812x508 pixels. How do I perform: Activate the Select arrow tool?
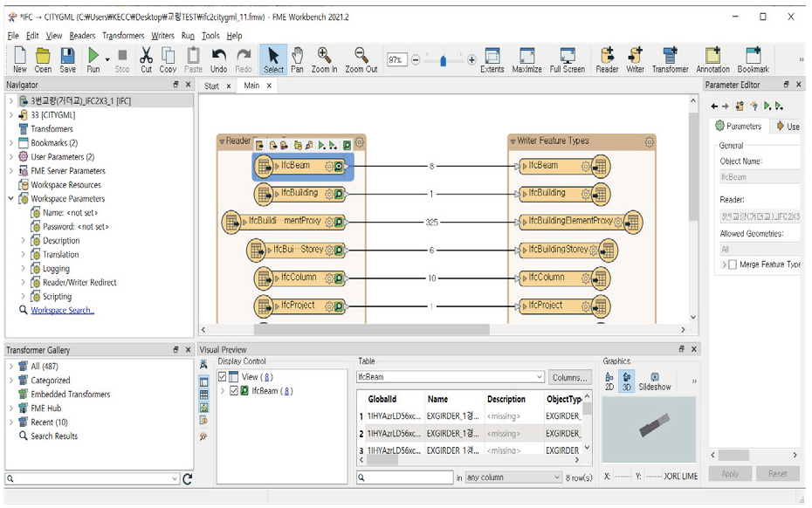click(x=273, y=59)
